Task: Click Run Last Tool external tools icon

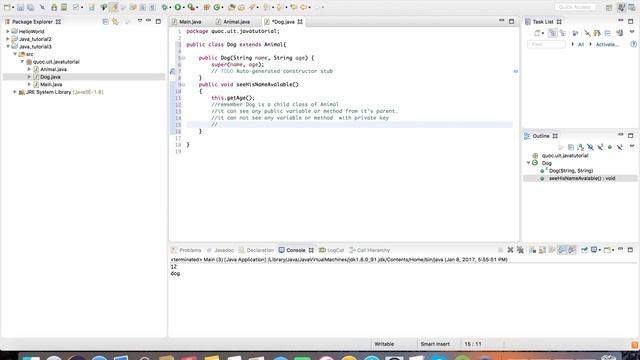Action: [x=191, y=7]
